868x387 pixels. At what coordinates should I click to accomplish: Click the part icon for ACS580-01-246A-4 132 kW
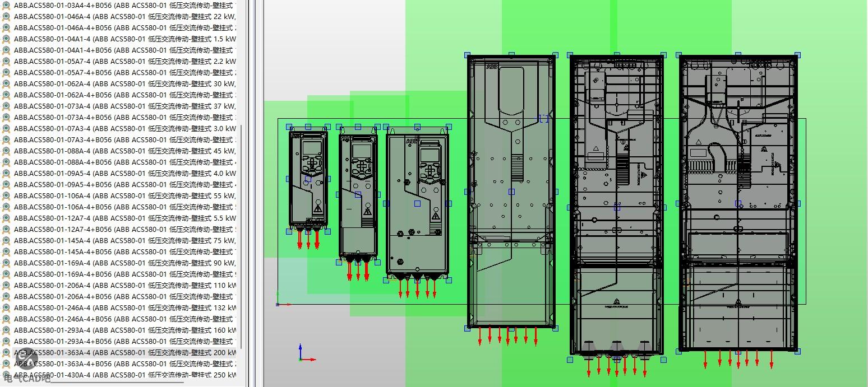(x=6, y=308)
